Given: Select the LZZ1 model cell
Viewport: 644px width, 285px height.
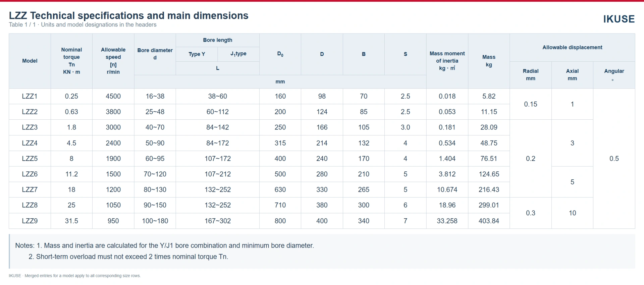Looking at the screenshot, I should (30, 96).
